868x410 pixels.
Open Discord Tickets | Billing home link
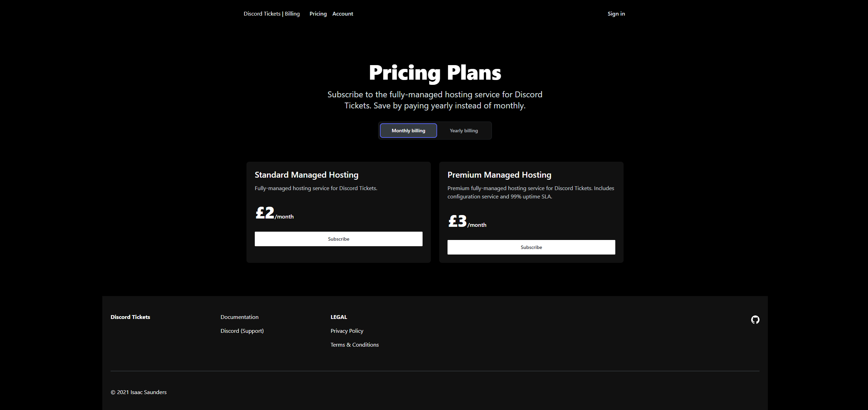(271, 14)
